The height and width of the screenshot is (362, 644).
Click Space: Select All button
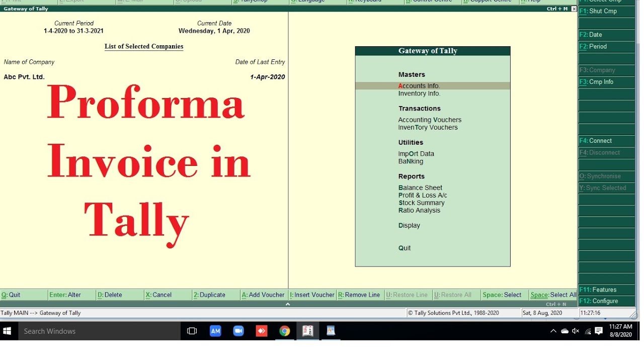coord(553,295)
